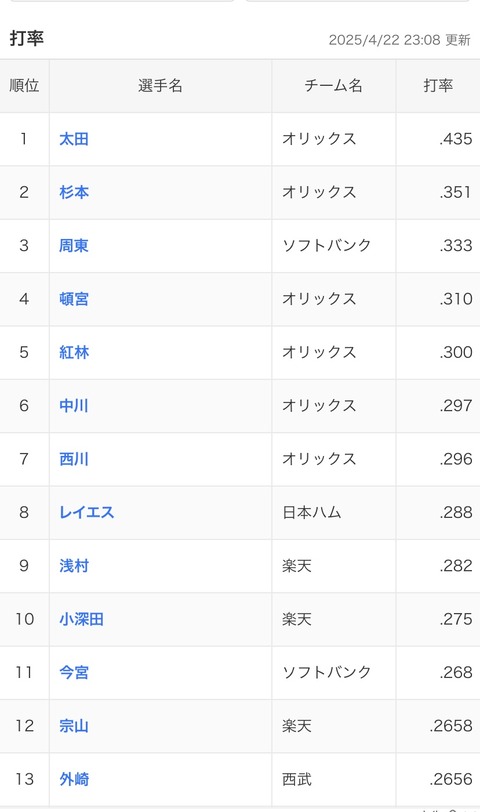This screenshot has width=480, height=812.
Task: Open player link 今宮
Action: (74, 672)
